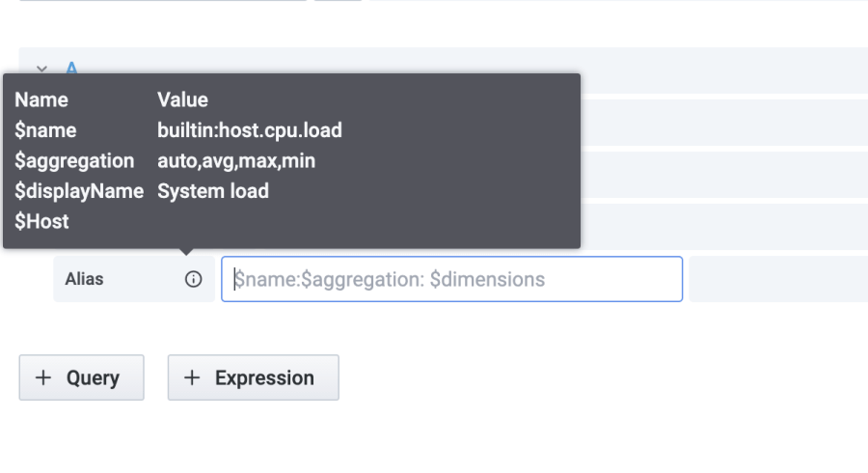
Task: Add a new Expression
Action: [x=254, y=377]
